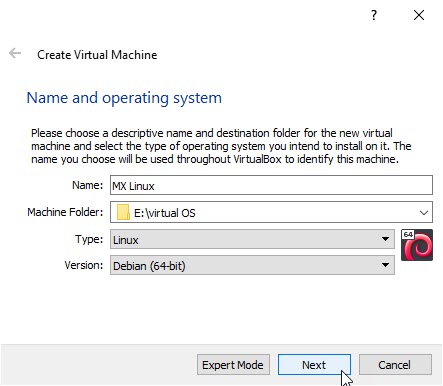The image size is (443, 386).
Task: Click the 'Version:' label
Action: coord(84,265)
